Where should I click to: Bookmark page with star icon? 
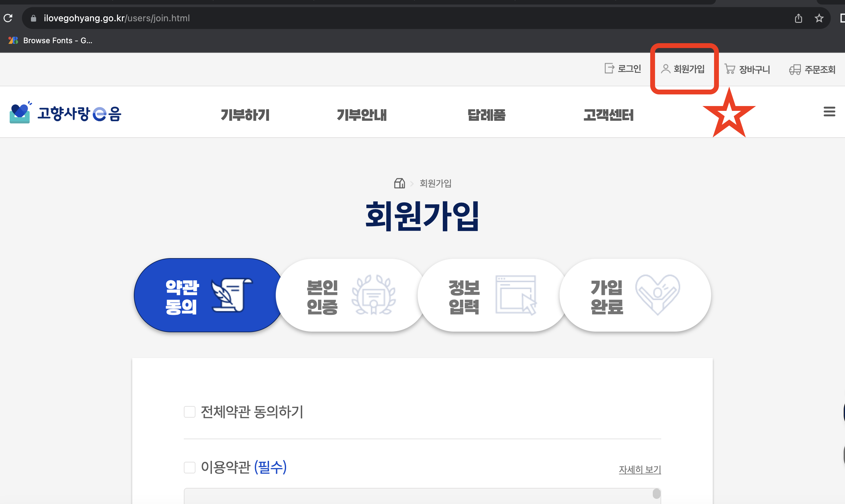pos(819,18)
